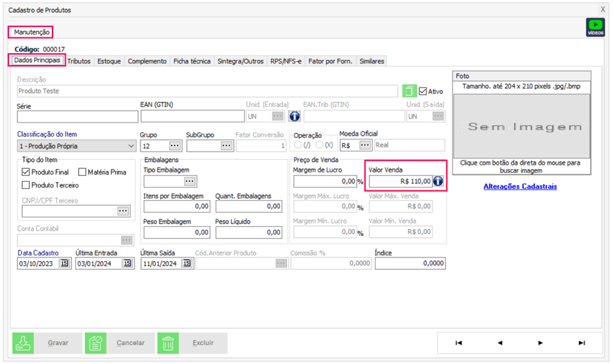Enable the Matéria Prima checkbox
613x364 pixels.
point(82,172)
